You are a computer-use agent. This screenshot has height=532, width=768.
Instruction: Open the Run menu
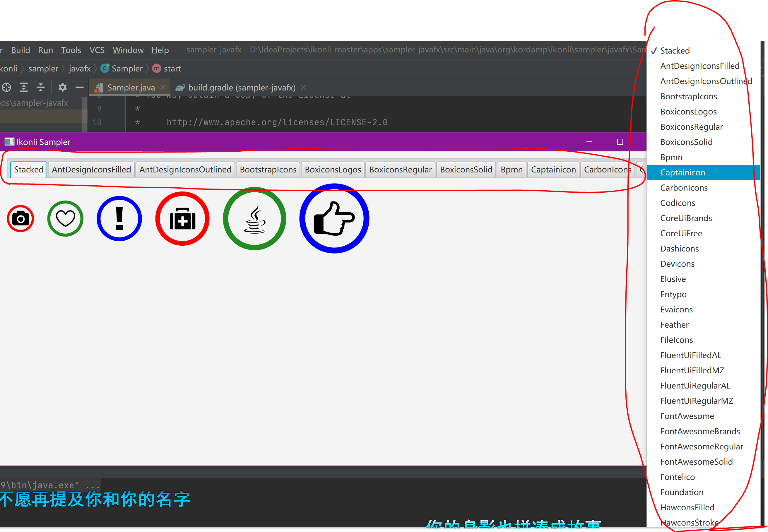point(45,50)
